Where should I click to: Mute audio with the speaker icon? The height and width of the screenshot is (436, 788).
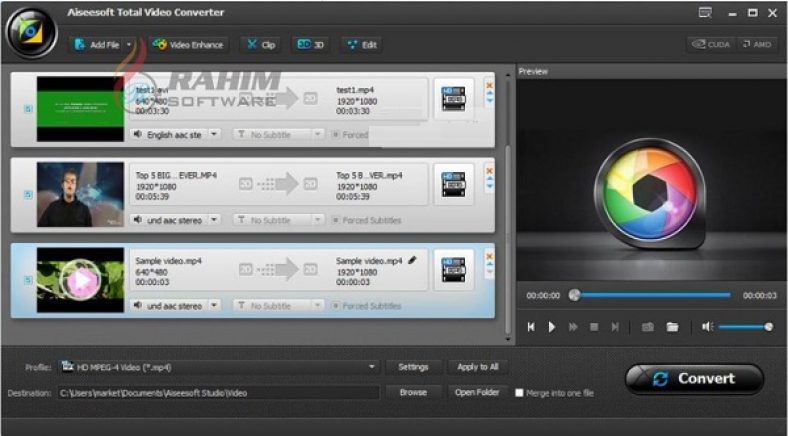pos(708,327)
